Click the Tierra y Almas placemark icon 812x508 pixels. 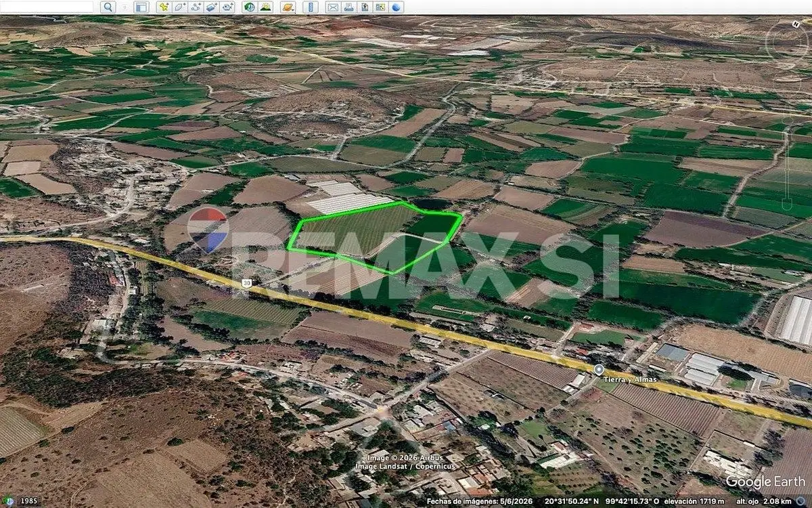(x=599, y=369)
